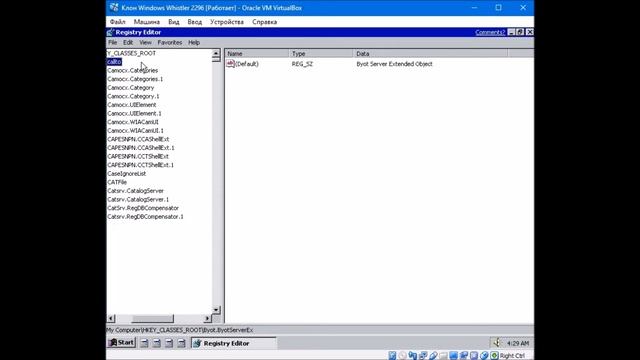Select the Catsrv.CatalogServer key
The height and width of the screenshot is (360, 640).
[135, 190]
